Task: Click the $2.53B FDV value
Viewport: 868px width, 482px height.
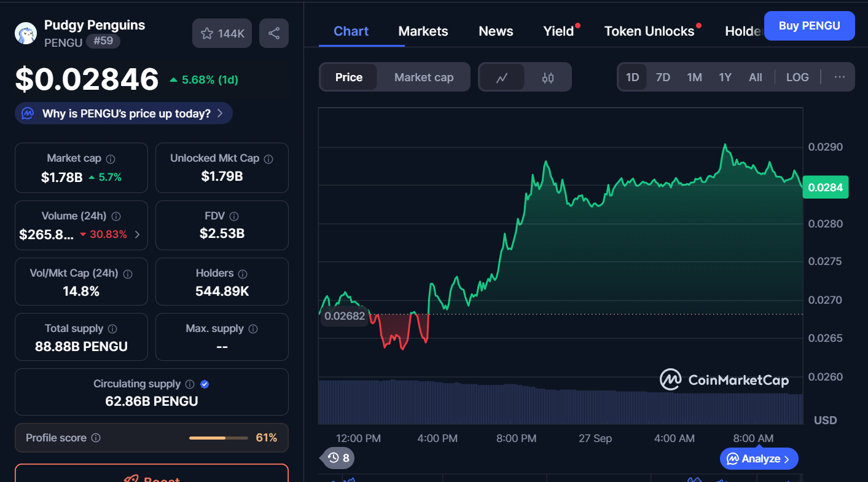Action: 222,234
